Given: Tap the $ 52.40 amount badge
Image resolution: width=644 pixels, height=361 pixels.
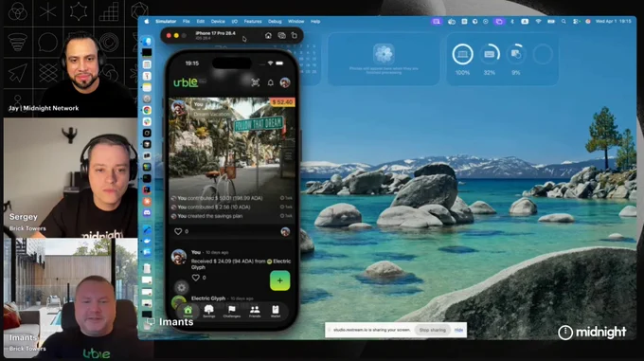Looking at the screenshot, I should (282, 101).
